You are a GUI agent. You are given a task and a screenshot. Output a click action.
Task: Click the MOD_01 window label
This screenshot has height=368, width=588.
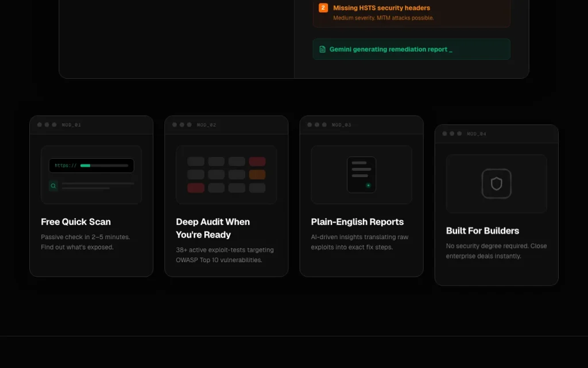pos(71,125)
